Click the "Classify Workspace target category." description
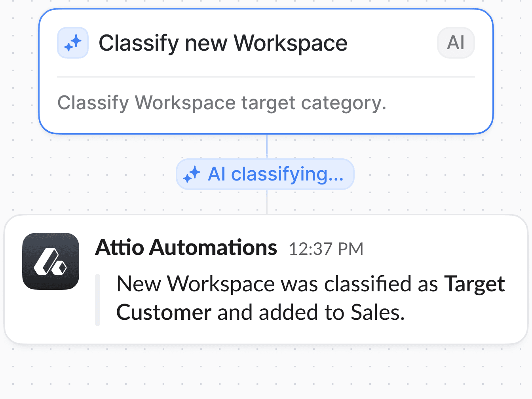This screenshot has width=532, height=399. click(222, 103)
